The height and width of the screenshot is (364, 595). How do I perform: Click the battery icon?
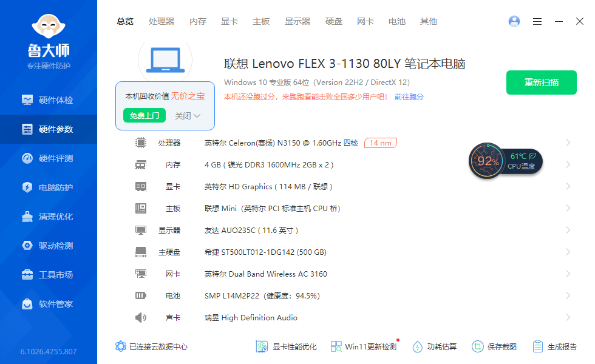[x=141, y=295]
